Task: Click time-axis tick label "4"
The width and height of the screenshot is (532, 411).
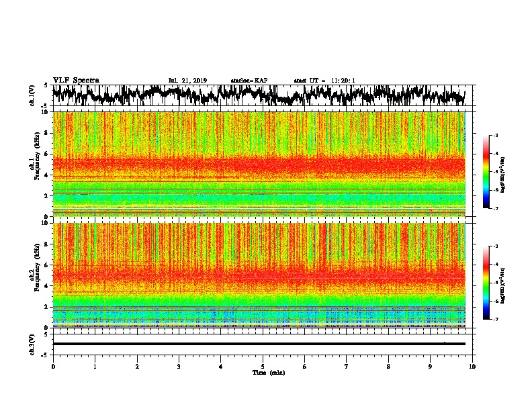Action: [221, 367]
